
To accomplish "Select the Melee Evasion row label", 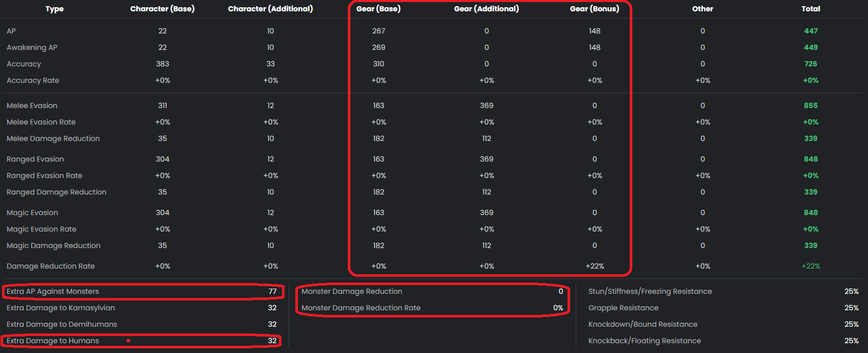I will (32, 105).
